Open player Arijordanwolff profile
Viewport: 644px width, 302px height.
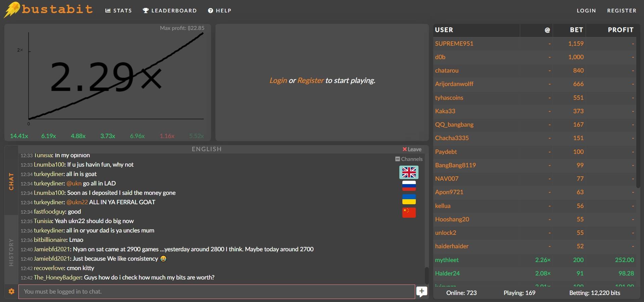454,84
